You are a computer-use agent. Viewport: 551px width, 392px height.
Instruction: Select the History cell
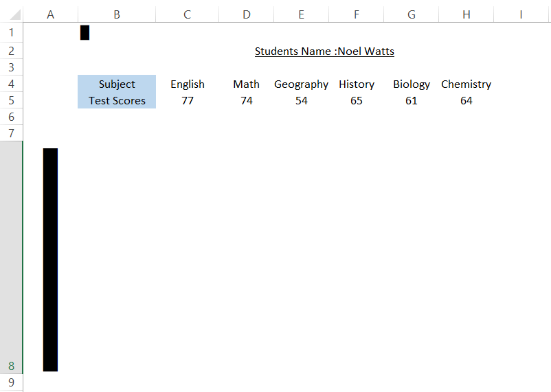(x=357, y=84)
